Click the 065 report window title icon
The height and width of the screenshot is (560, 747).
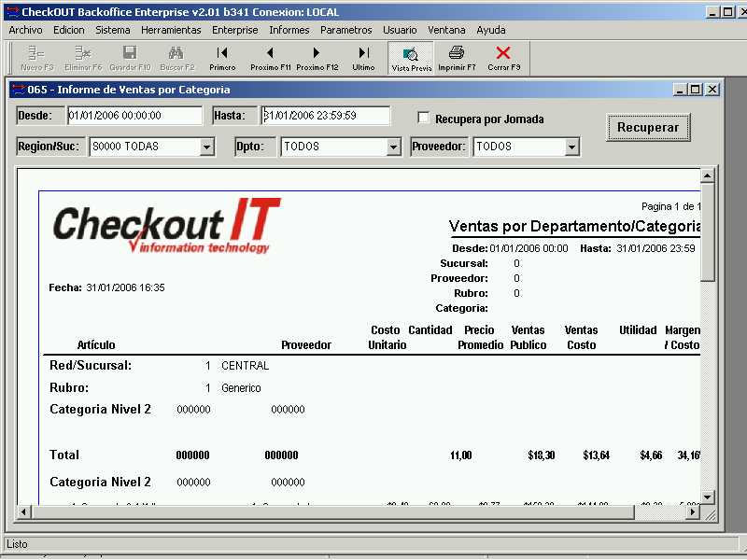(19, 89)
